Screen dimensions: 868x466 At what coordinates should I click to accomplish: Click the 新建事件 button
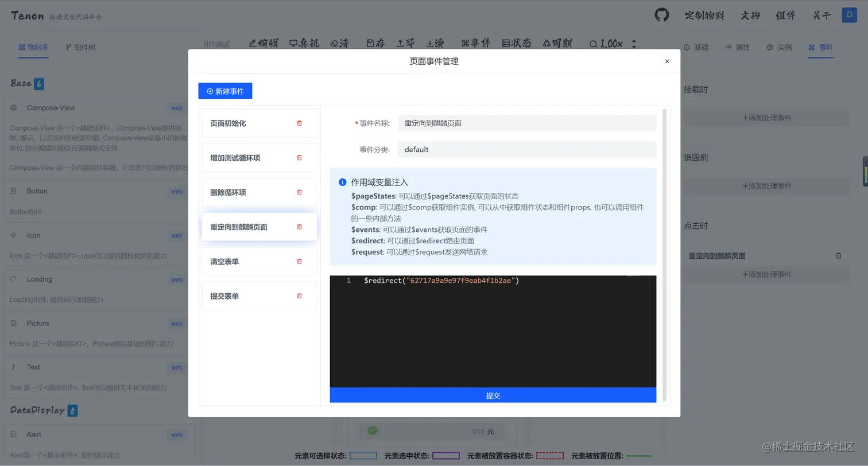225,91
